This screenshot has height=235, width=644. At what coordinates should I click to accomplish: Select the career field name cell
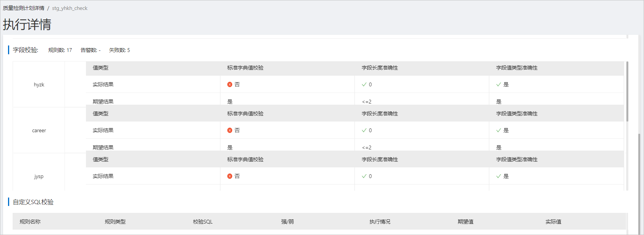click(39, 130)
